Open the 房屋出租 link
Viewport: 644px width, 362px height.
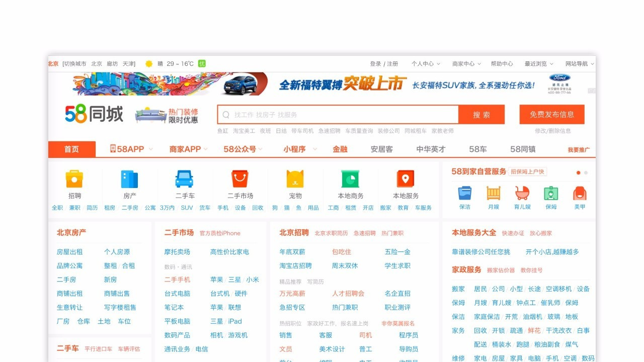pos(69,252)
